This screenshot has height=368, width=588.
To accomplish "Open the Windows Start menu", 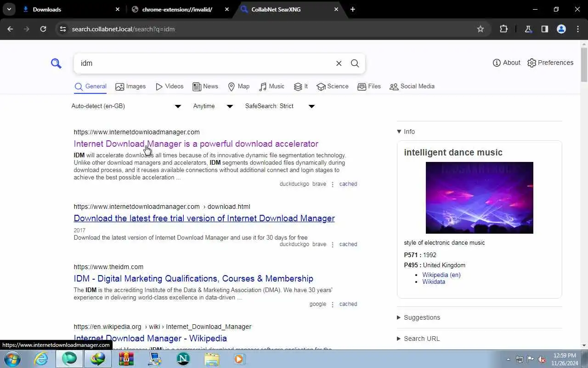I will (11, 359).
